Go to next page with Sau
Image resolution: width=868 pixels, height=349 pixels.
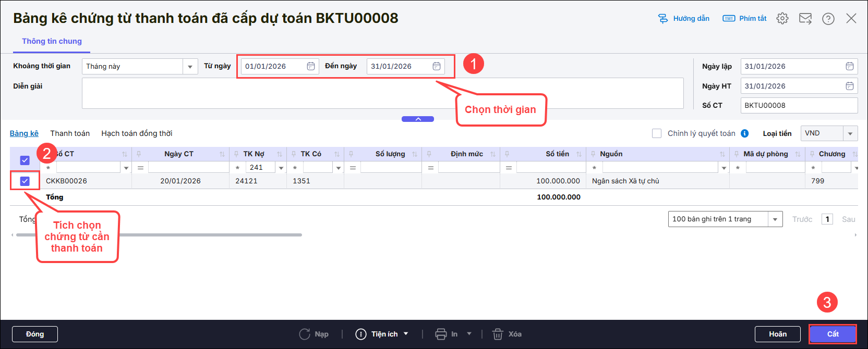[849, 219]
